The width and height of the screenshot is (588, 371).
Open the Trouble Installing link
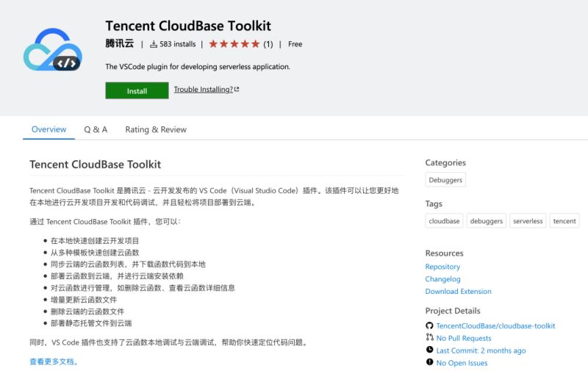pyautogui.click(x=203, y=90)
